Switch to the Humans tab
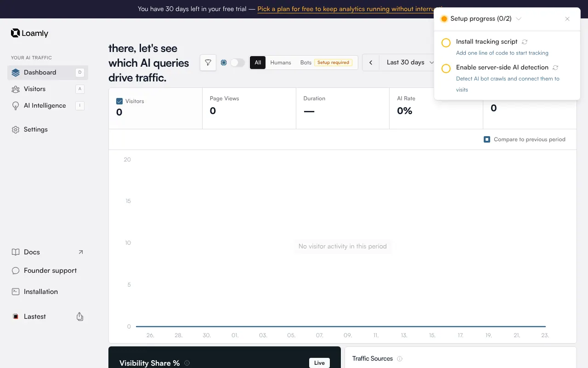588x368 pixels. (x=281, y=63)
